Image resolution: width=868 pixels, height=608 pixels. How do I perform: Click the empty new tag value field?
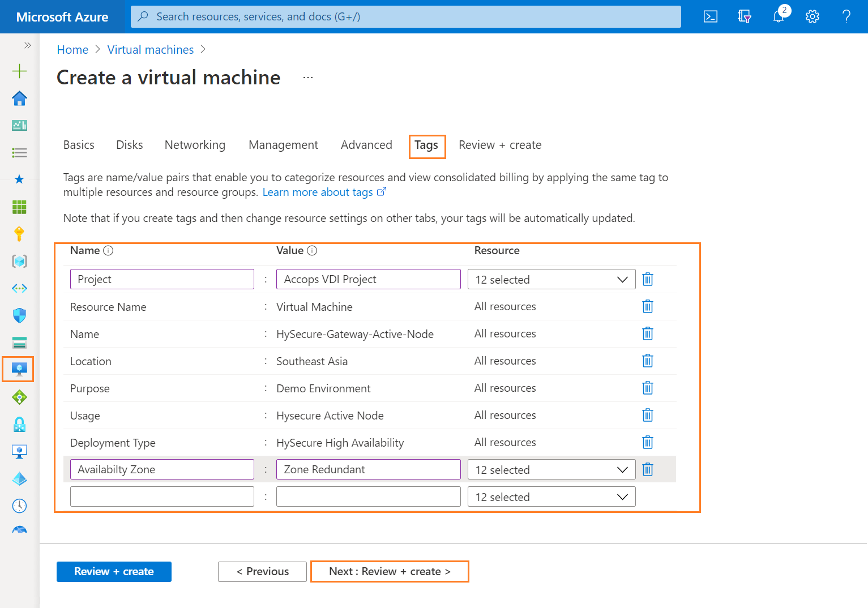[369, 496]
